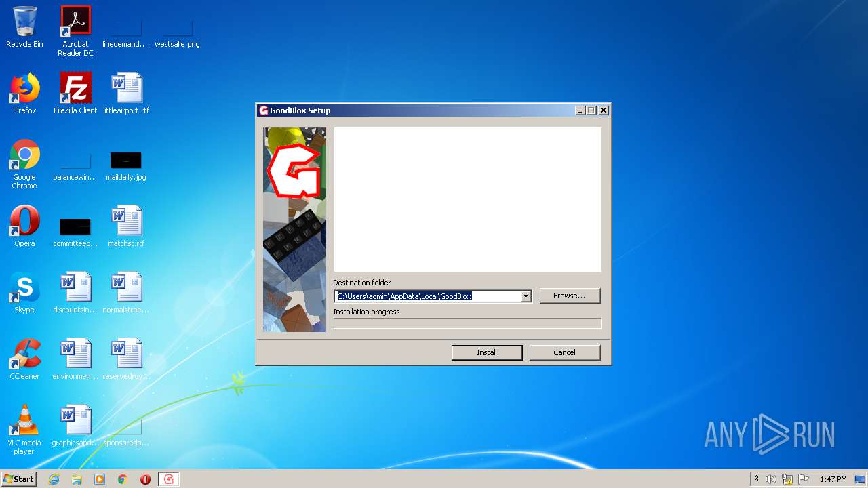
Task: Click Show desktop button in taskbar
Action: (x=861, y=479)
